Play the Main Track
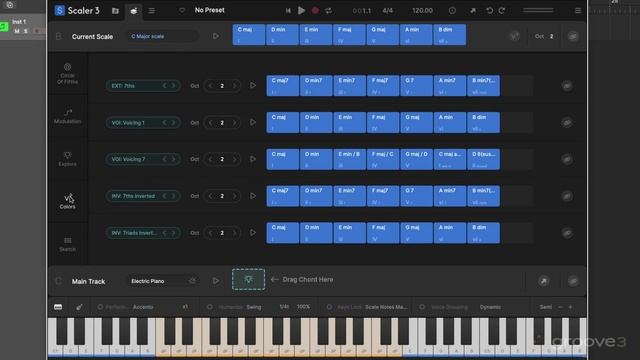640x360 pixels. pos(216,281)
